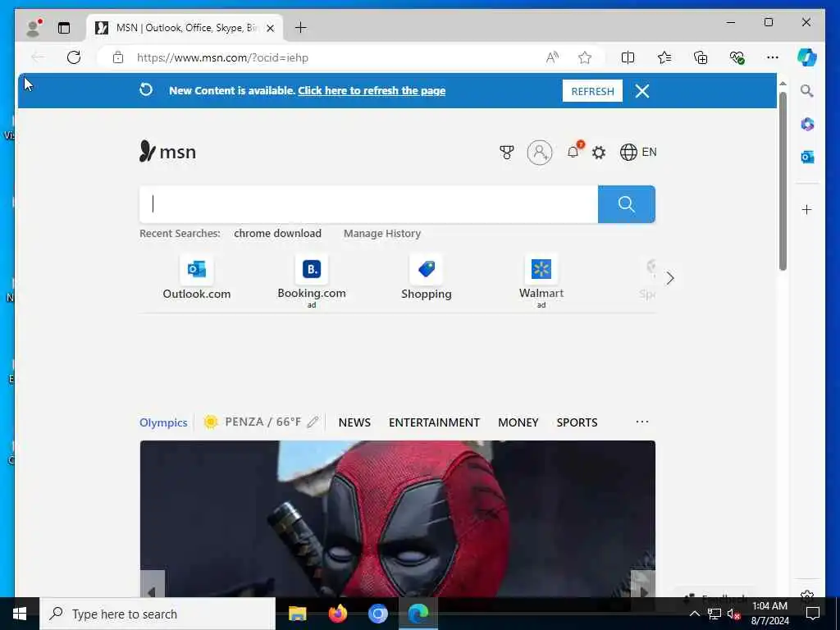
Task: Open File Explorer from the taskbar
Action: click(297, 614)
